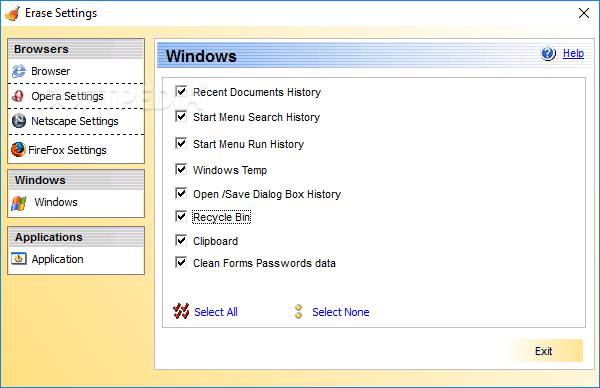Viewport: 600px width, 388px height.
Task: Select Netscape Settings in sidebar
Action: (76, 121)
